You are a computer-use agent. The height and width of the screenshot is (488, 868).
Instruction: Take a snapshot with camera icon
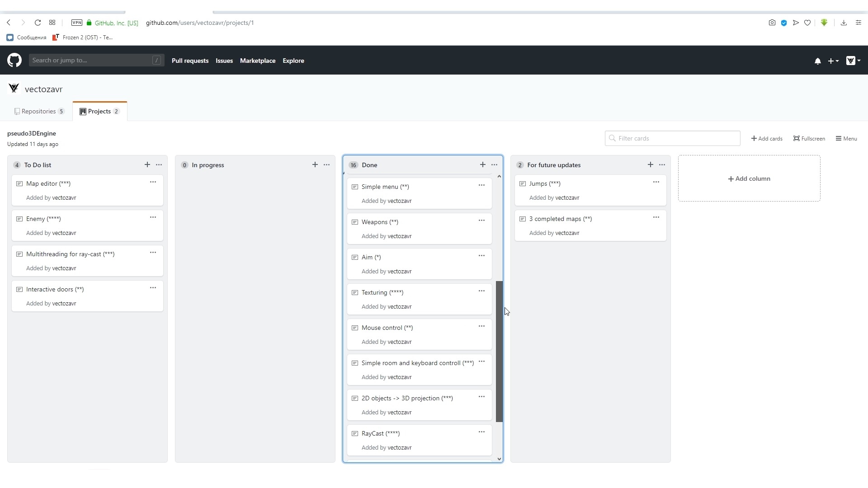pos(772,23)
